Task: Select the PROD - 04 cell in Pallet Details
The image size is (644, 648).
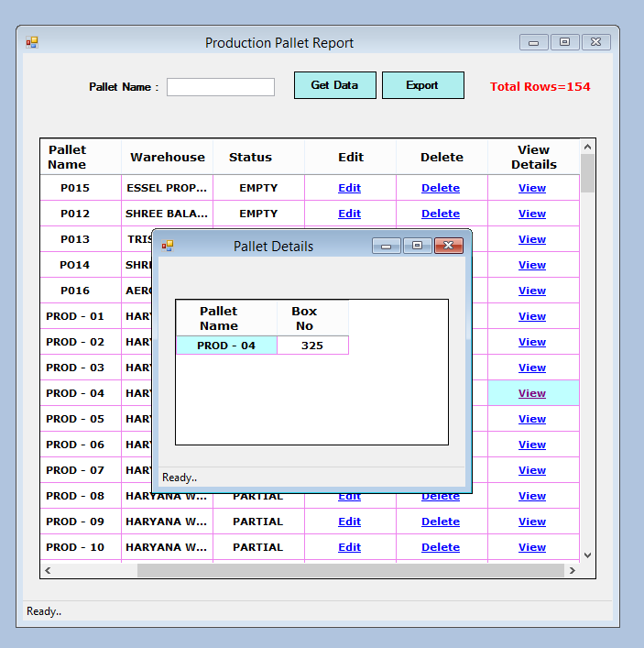Action: (x=226, y=346)
